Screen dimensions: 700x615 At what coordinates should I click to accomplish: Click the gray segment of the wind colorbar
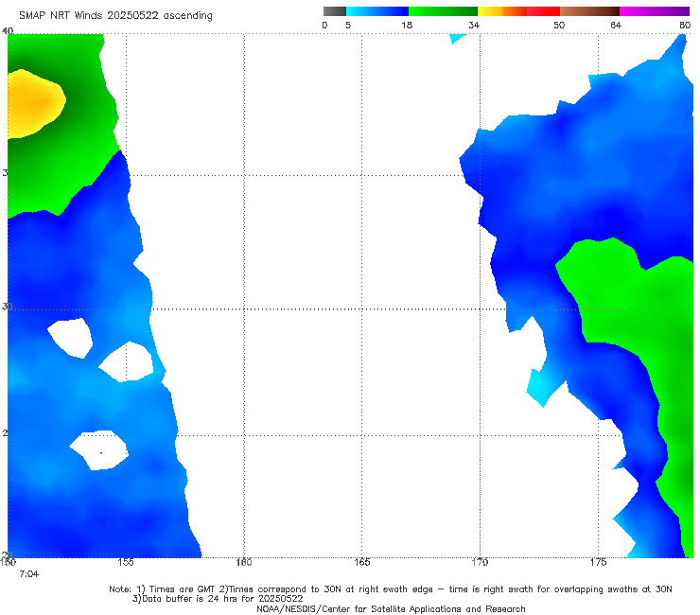click(335, 11)
